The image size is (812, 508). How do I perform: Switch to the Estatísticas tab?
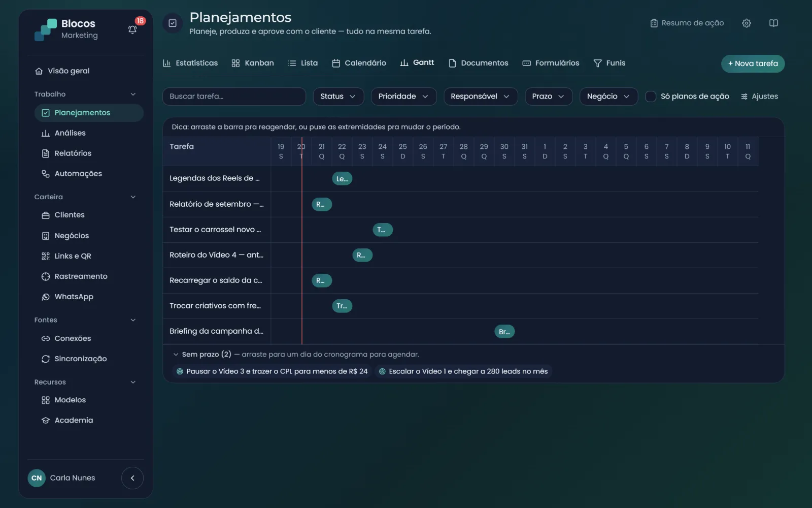click(x=190, y=63)
